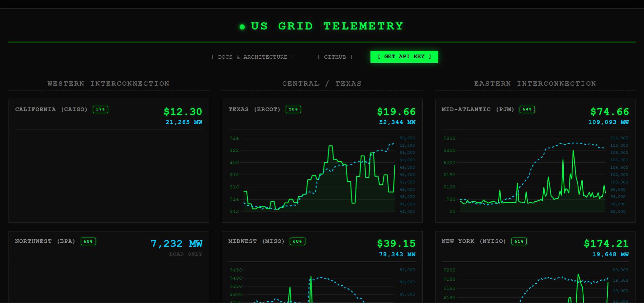Click the $200 axis label in NYISO chart
This screenshot has height=303, width=644.
[x=449, y=270]
